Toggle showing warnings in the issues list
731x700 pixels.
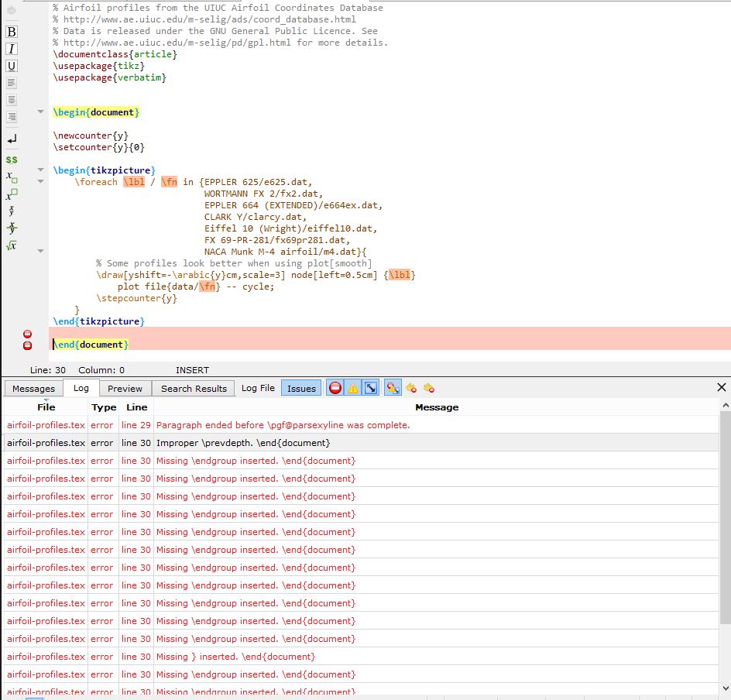(x=353, y=388)
